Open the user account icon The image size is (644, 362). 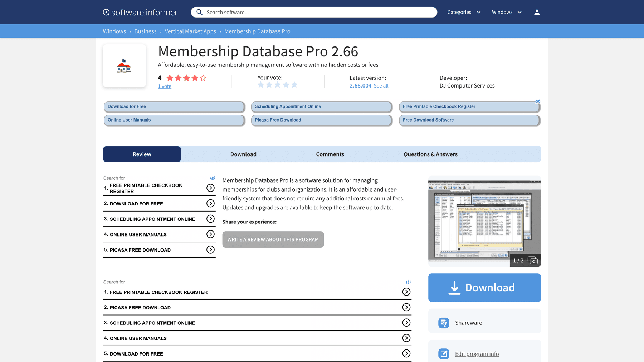537,12
